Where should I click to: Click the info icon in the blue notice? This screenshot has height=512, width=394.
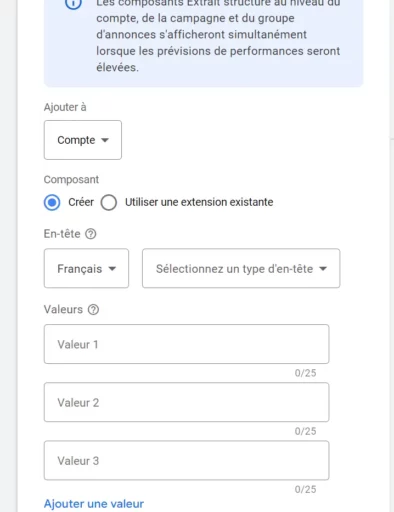pyautogui.click(x=73, y=4)
